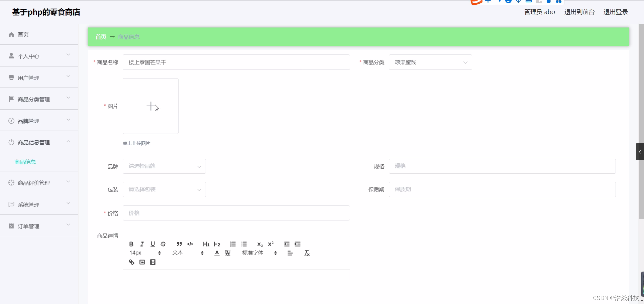Open the 商品分类 dropdown
This screenshot has width=644, height=304.
[x=430, y=62]
